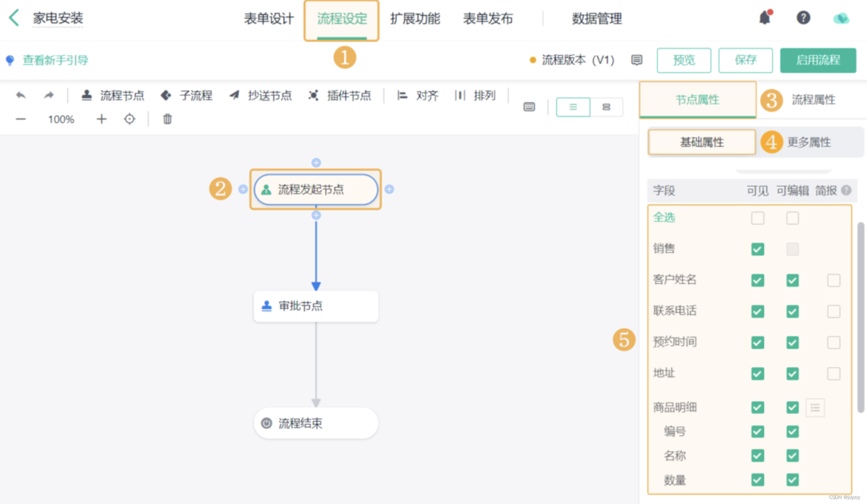
Task: Click the plus handle above 流程发起节点
Action: coord(316,163)
